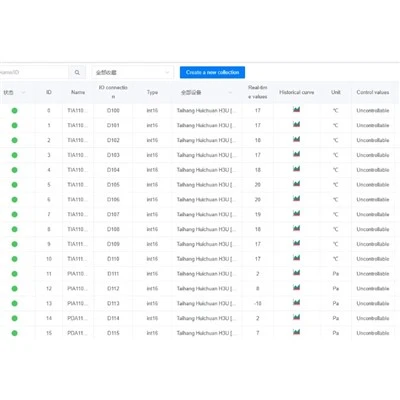Open historical curve chart for D113
Screen dimensions: 400x400
point(296,302)
